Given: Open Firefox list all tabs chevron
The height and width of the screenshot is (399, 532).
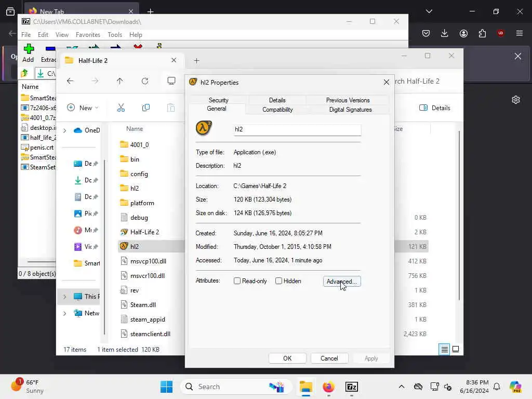Looking at the screenshot, I should point(429,11).
